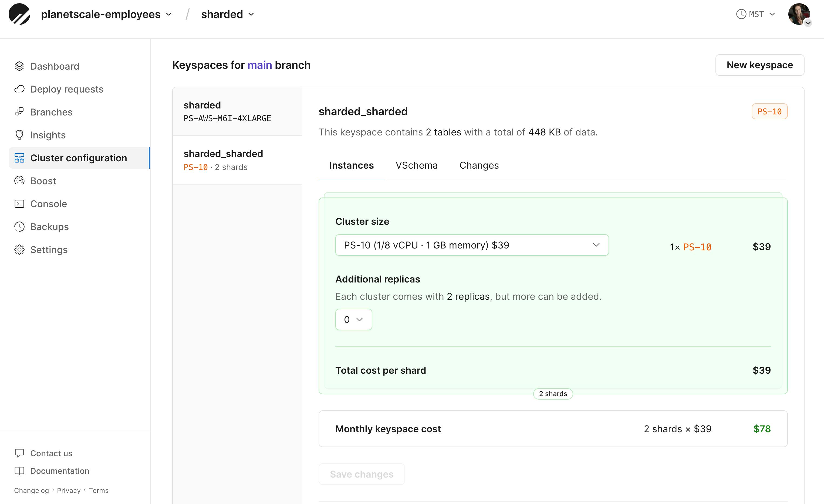Open the Terms link
The image size is (824, 504).
(x=99, y=490)
